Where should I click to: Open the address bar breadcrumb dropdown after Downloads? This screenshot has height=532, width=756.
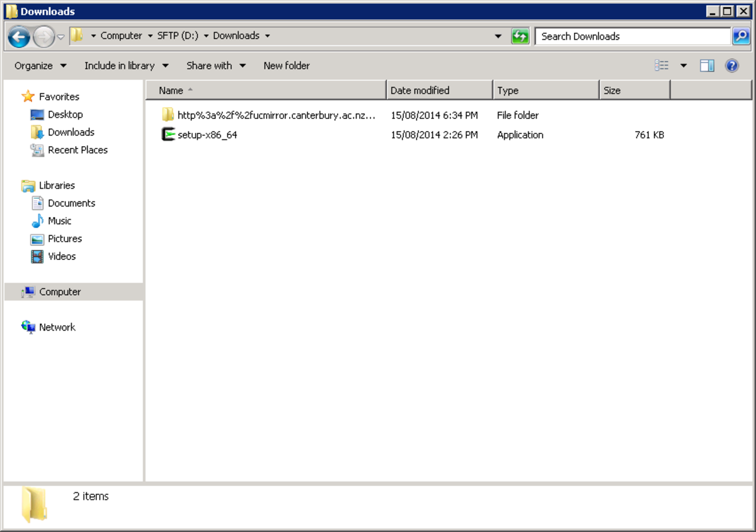point(267,36)
